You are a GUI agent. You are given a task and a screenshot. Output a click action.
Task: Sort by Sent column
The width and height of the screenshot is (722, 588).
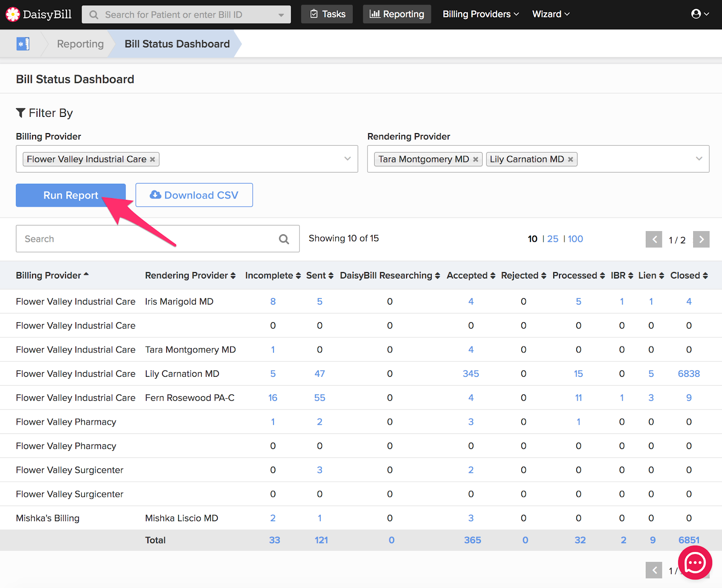319,275
